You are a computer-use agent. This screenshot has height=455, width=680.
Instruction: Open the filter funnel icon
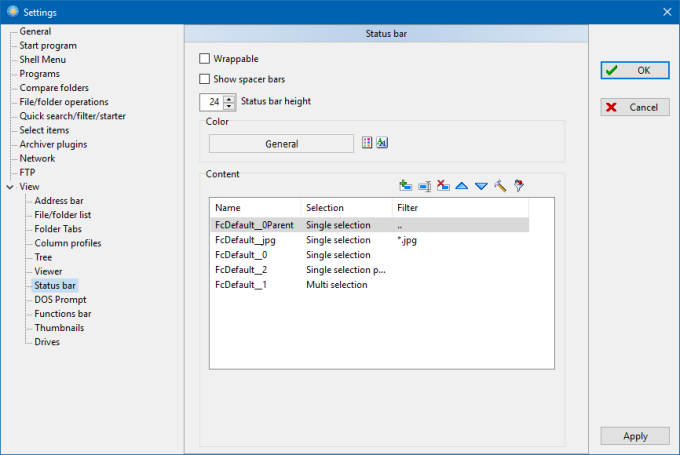519,186
